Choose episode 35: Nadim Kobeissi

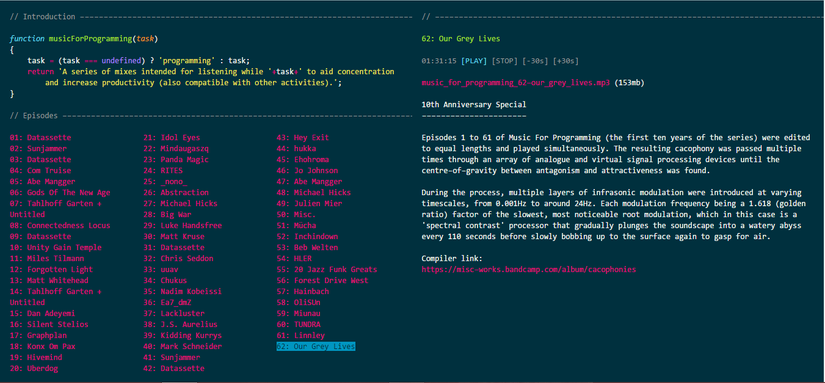click(183, 291)
